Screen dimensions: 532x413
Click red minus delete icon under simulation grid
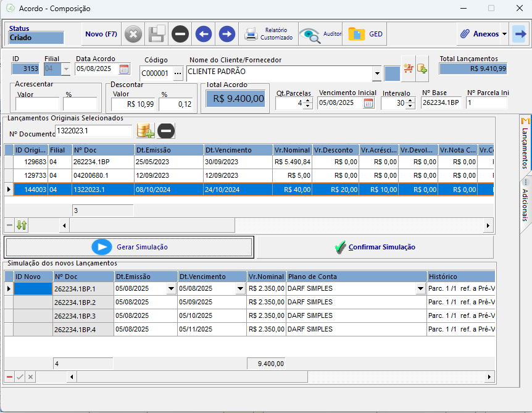pyautogui.click(x=9, y=377)
